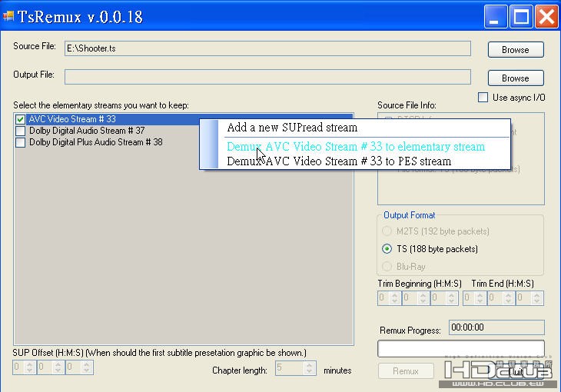Select Dolby Digital Plus Audio Stream # 38 text
This screenshot has width=561, height=392.
click(x=96, y=142)
